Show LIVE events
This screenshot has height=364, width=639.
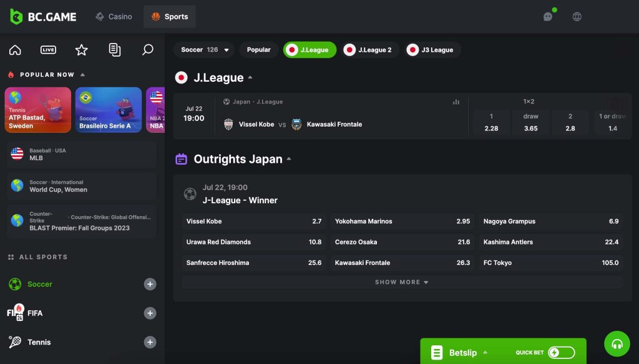[x=48, y=50]
